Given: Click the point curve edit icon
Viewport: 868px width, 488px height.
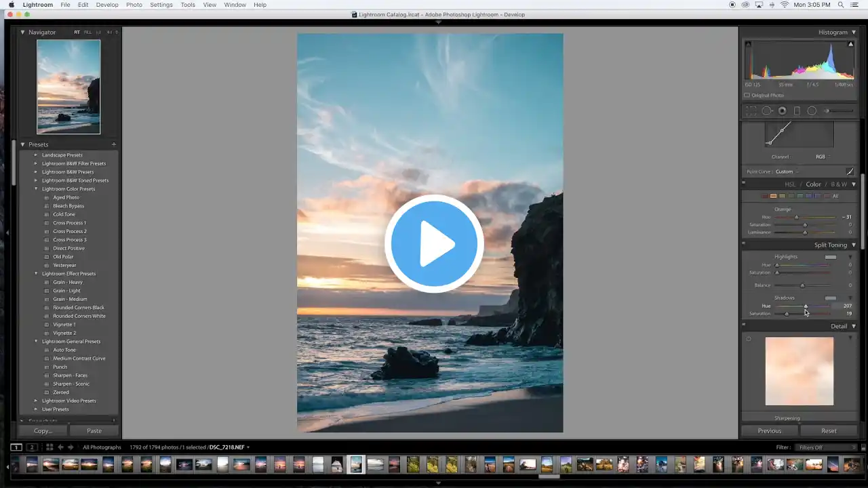Looking at the screenshot, I should (x=850, y=171).
